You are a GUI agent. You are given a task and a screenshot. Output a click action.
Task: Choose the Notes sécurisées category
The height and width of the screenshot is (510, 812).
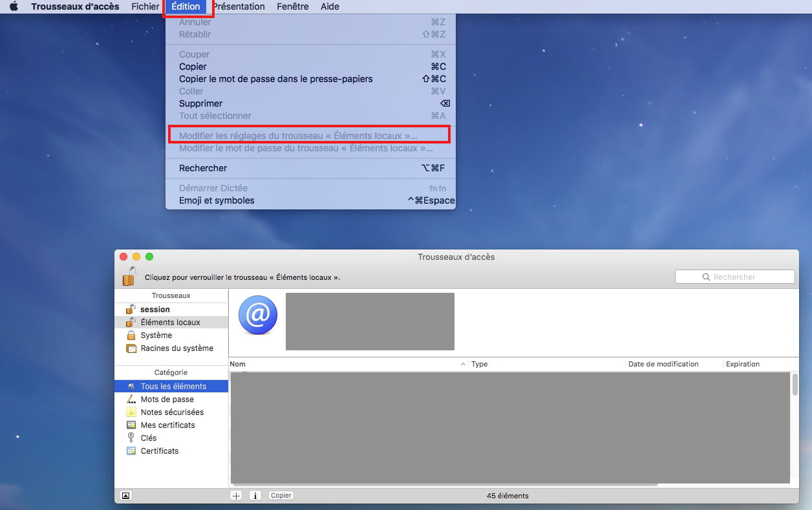click(x=171, y=412)
